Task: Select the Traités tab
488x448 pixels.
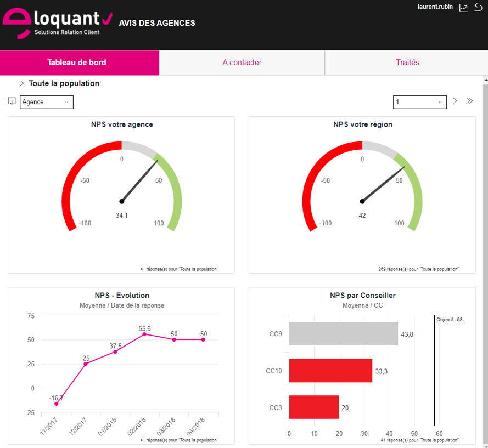Action: point(407,63)
